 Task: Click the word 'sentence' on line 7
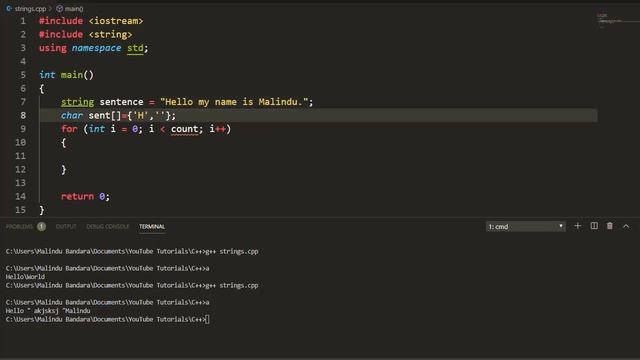121,102
